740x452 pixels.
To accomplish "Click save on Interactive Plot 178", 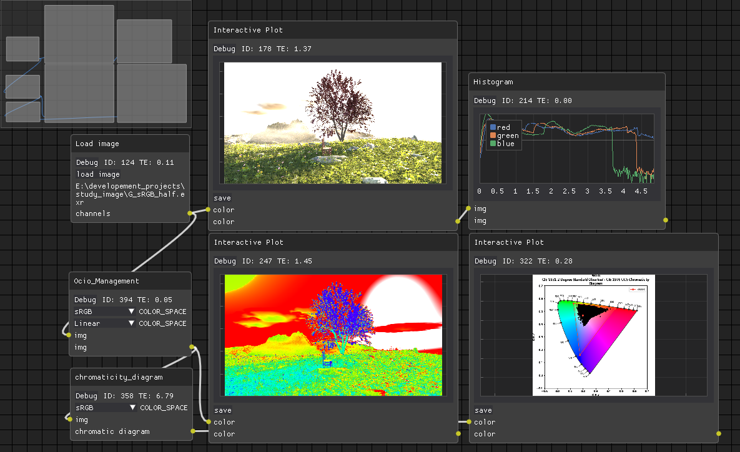I will tap(222, 198).
